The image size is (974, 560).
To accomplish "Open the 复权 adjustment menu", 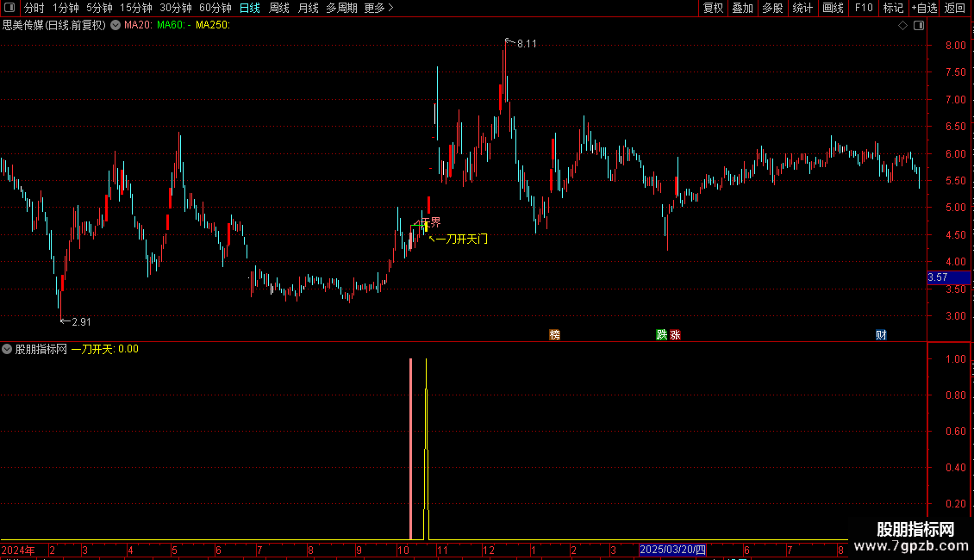I will 713,8.
